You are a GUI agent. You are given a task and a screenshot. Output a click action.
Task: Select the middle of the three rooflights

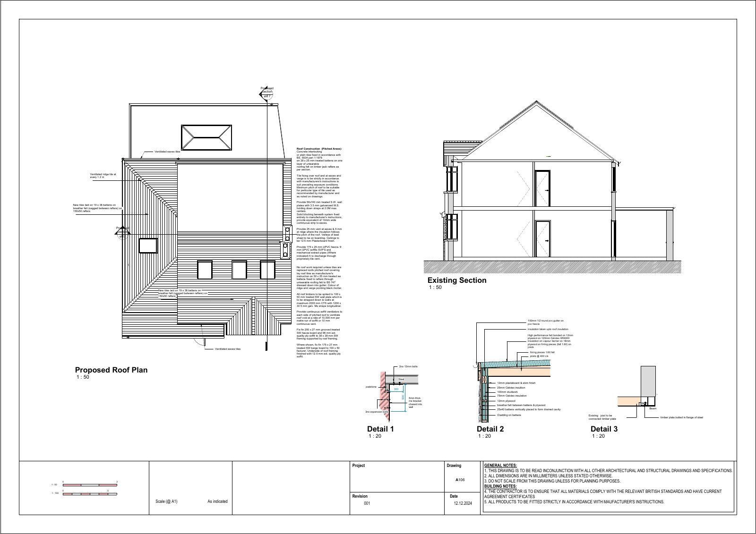coord(239,270)
